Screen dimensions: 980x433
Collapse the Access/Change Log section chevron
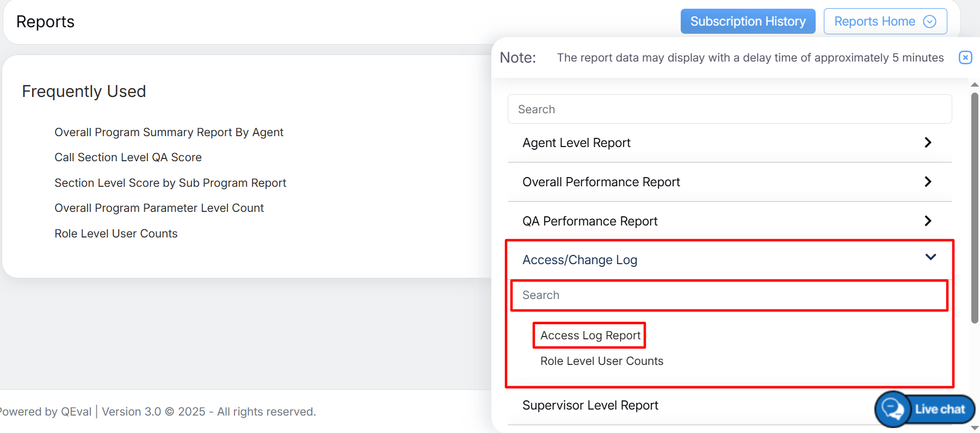pos(930,257)
